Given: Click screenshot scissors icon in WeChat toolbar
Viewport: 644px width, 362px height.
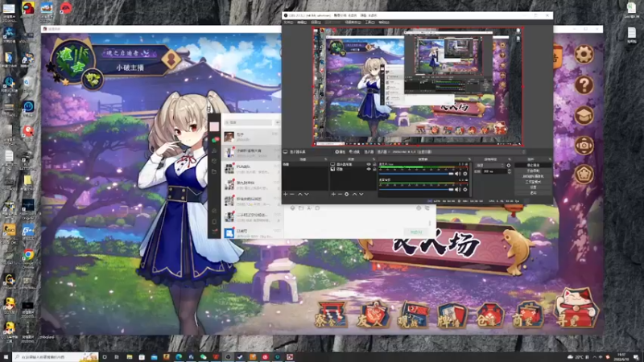Looking at the screenshot, I should [309, 208].
